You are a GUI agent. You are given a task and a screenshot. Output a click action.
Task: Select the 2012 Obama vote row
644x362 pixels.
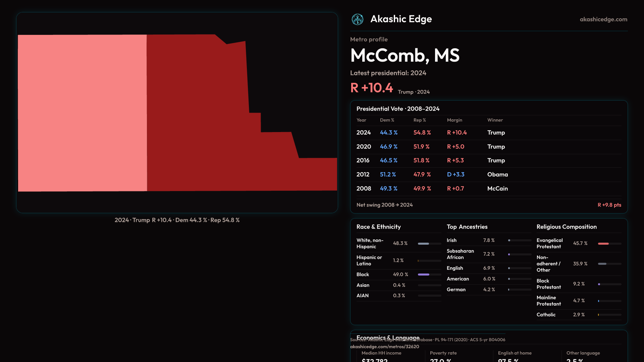(488, 175)
